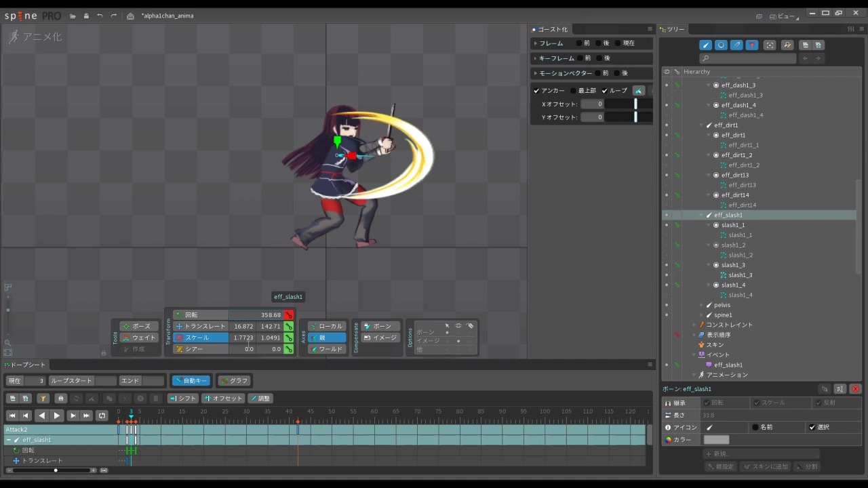Enable Motion Vector 前 option

coord(597,73)
